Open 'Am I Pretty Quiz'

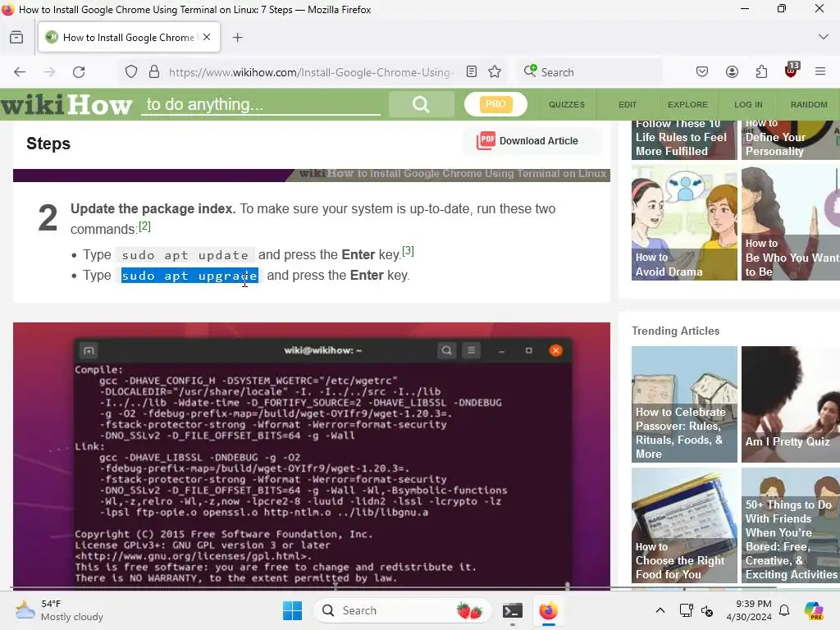791,404
